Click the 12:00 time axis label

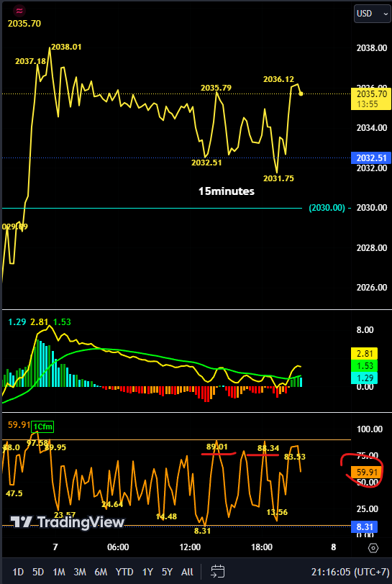190,547
